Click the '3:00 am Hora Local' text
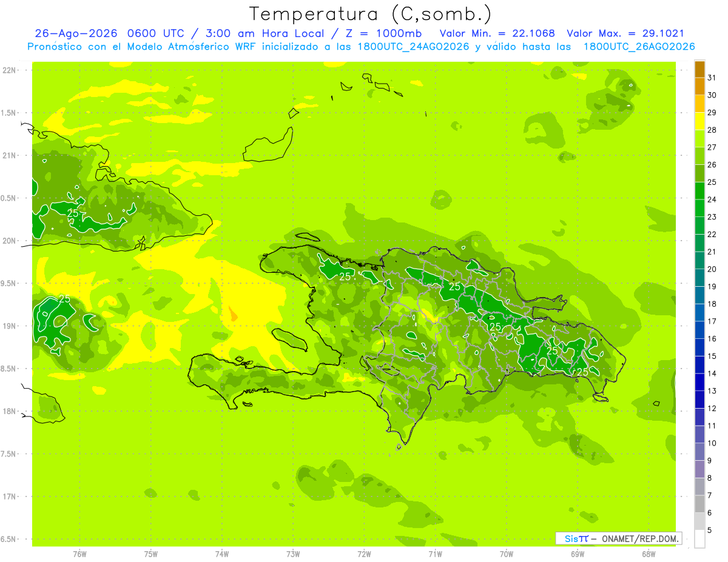 click(261, 33)
